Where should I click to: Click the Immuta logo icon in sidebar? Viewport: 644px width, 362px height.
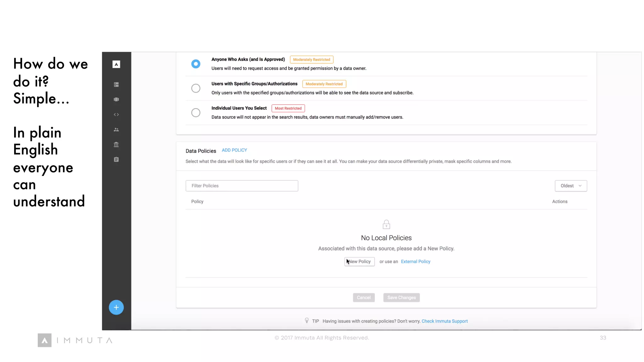point(116,64)
